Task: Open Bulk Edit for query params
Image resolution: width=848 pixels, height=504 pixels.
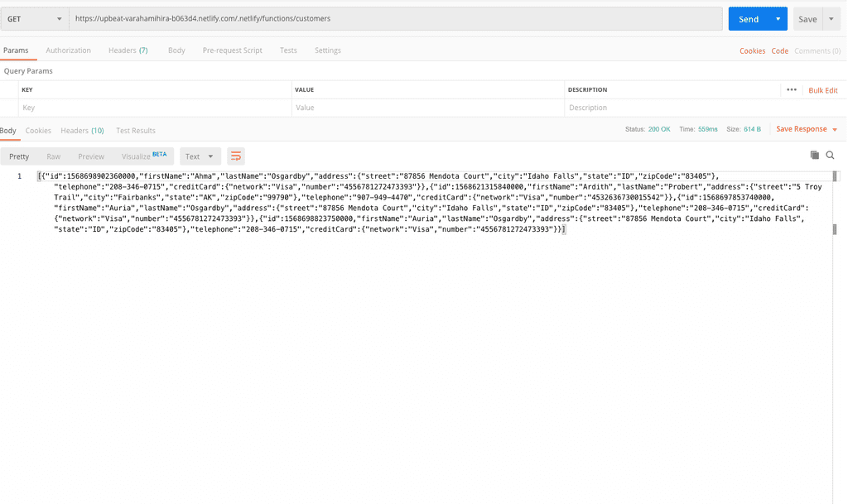Action: 824,89
